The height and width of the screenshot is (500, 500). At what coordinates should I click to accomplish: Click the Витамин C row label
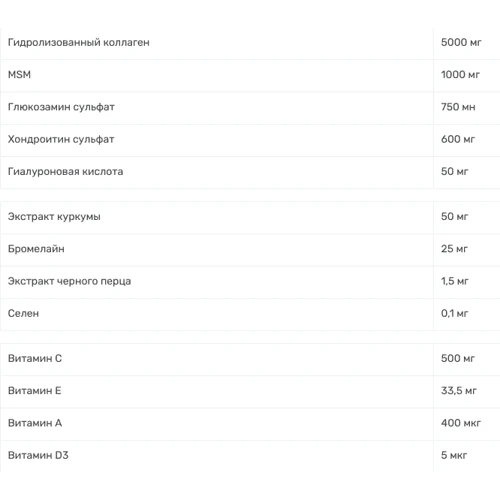click(35, 358)
